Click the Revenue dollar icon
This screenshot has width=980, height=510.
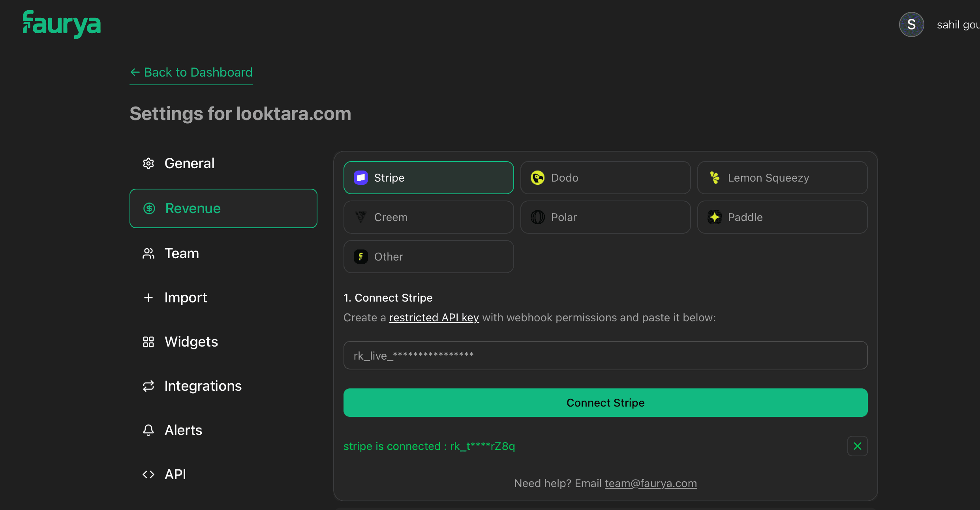coord(149,208)
